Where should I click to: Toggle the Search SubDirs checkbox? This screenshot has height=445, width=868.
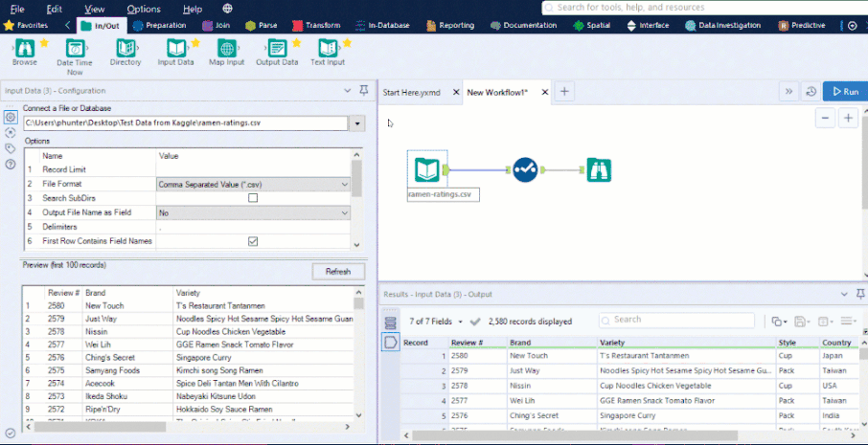(253, 198)
